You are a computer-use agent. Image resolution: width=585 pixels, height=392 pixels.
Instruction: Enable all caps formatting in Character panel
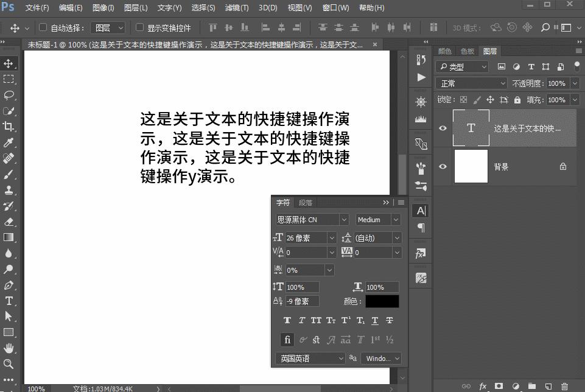point(316,320)
